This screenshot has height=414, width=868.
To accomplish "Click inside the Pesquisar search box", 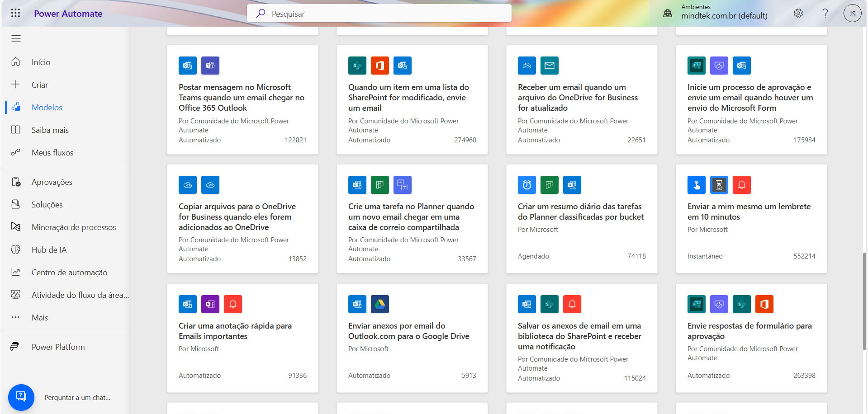I will [379, 14].
